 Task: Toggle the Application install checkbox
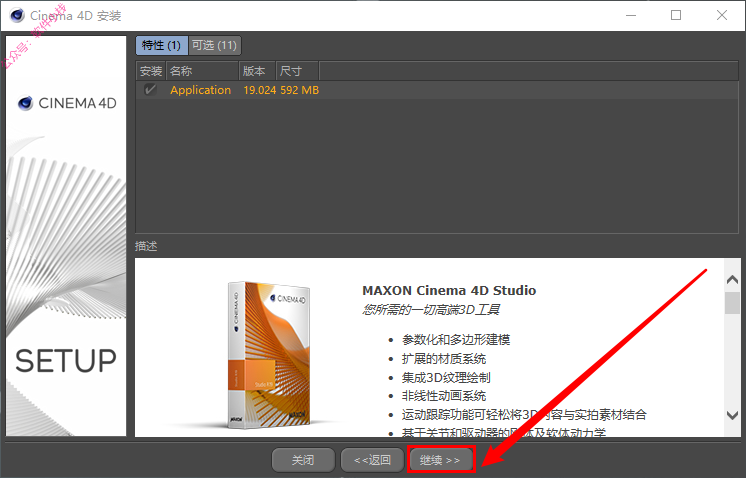click(x=150, y=89)
